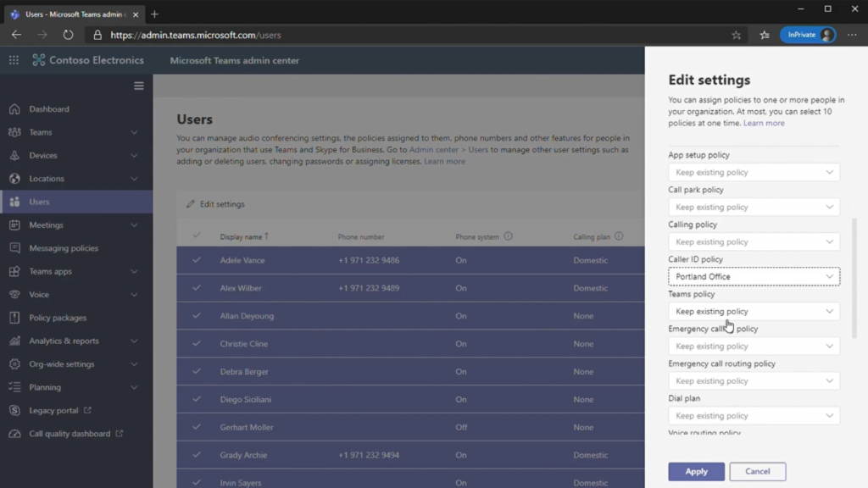This screenshot has width=868, height=488.
Task: Open the Dial plan dropdown
Action: point(754,415)
